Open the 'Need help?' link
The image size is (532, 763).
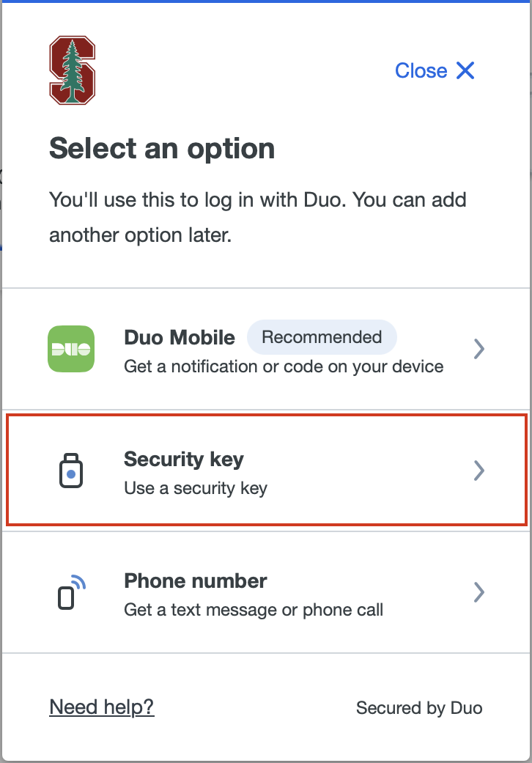[102, 707]
